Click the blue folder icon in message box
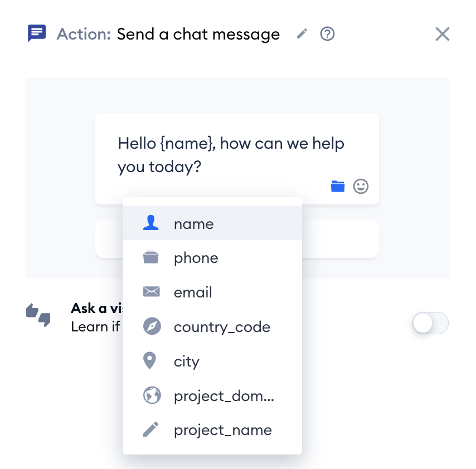Image resolution: width=476 pixels, height=469 pixels. click(338, 186)
